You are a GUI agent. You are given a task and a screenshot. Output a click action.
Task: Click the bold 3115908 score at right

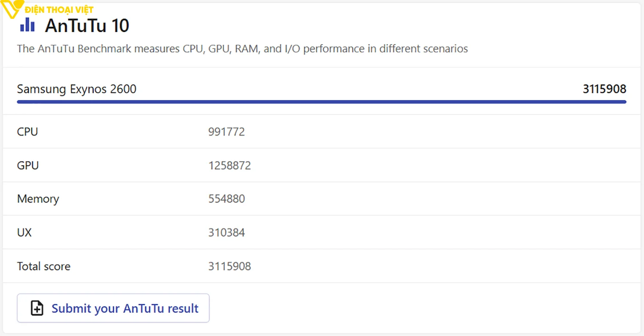[x=604, y=89]
